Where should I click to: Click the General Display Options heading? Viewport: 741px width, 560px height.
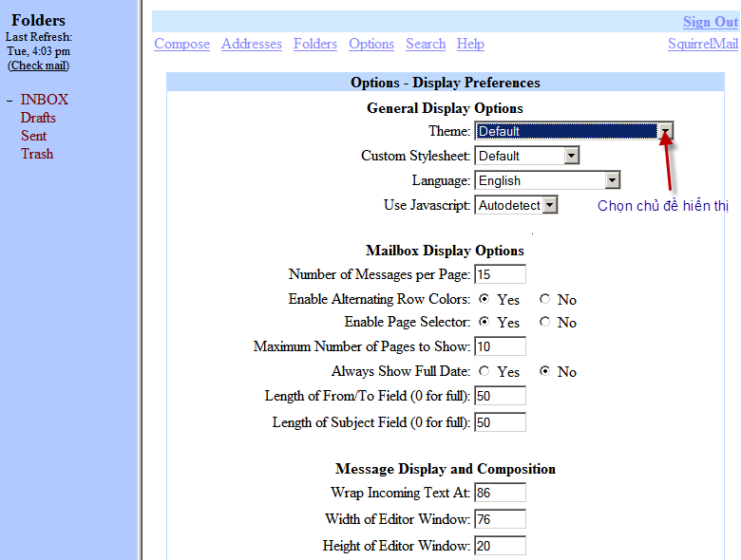tap(445, 108)
